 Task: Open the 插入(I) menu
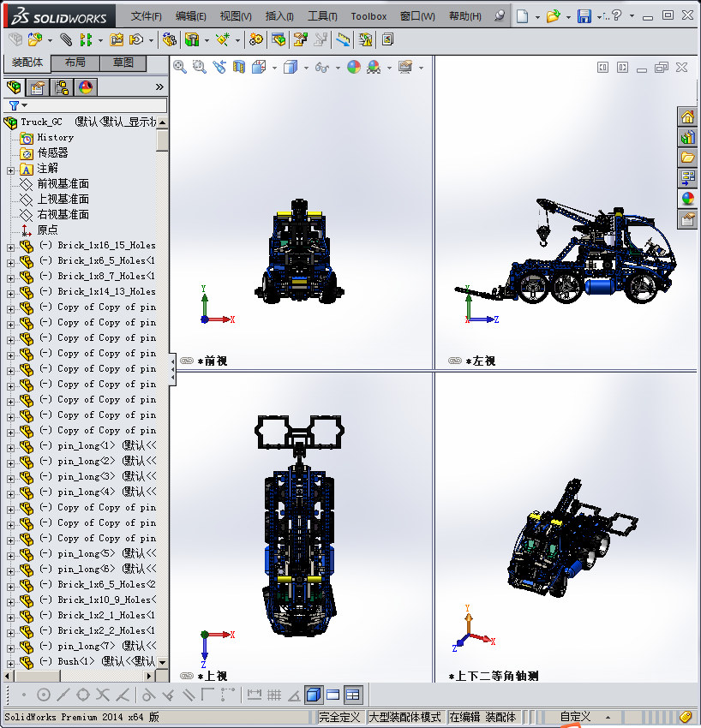279,16
